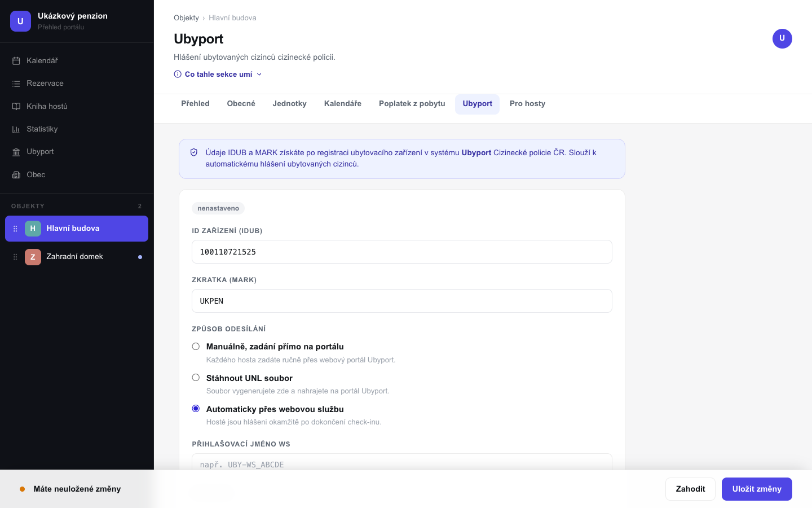Open the Kniha hostů book icon

[16, 106]
